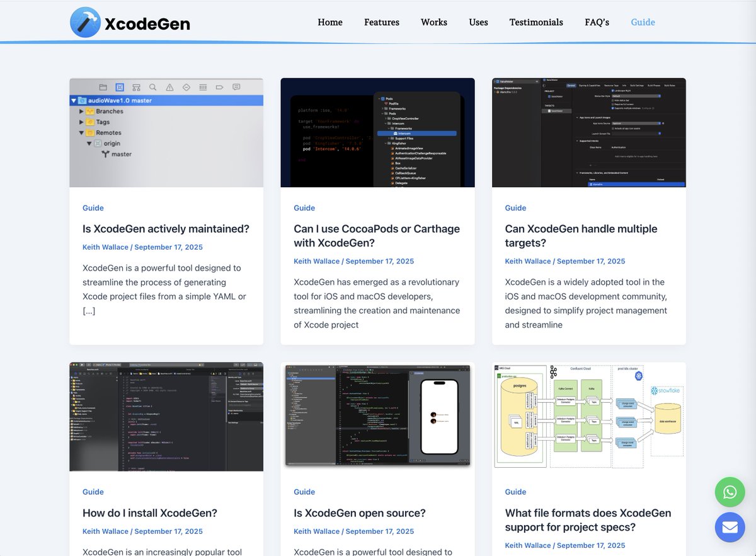The image size is (756, 556).
Task: Click Guide category on install XcodeGen card
Action: click(93, 492)
